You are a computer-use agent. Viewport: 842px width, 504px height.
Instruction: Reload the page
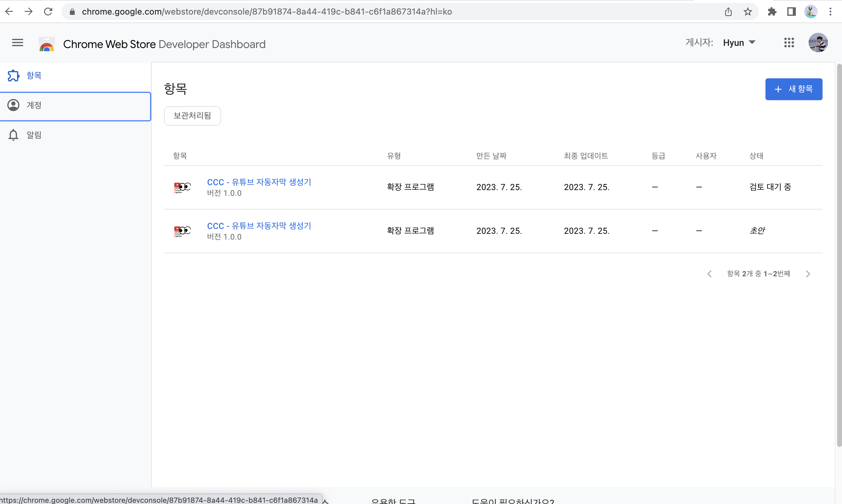point(48,12)
